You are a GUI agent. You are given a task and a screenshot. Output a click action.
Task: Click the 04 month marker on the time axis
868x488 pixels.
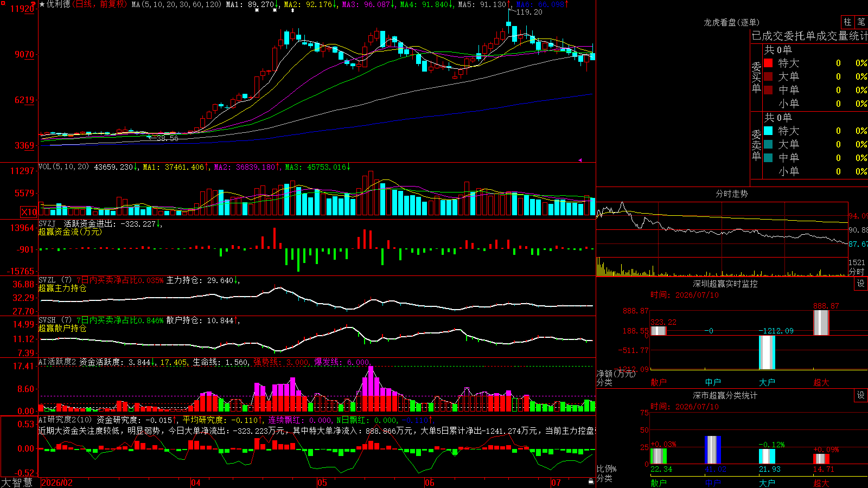[x=196, y=483]
